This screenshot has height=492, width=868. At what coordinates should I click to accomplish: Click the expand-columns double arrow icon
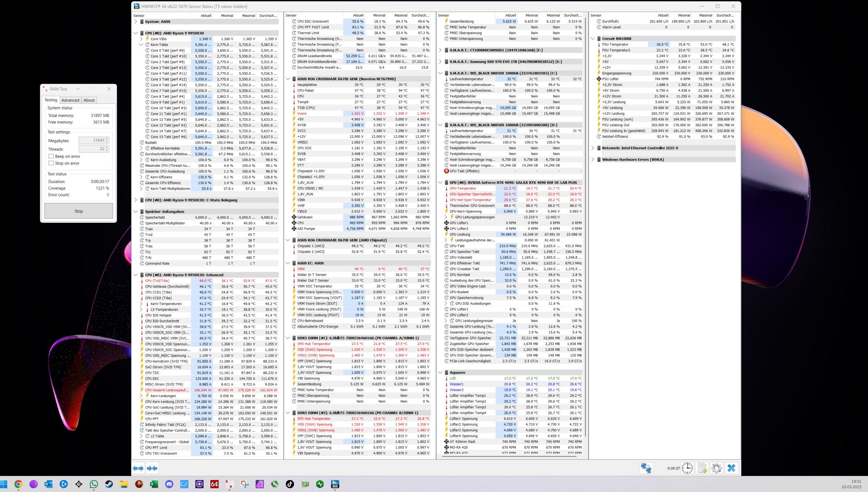(x=138, y=468)
